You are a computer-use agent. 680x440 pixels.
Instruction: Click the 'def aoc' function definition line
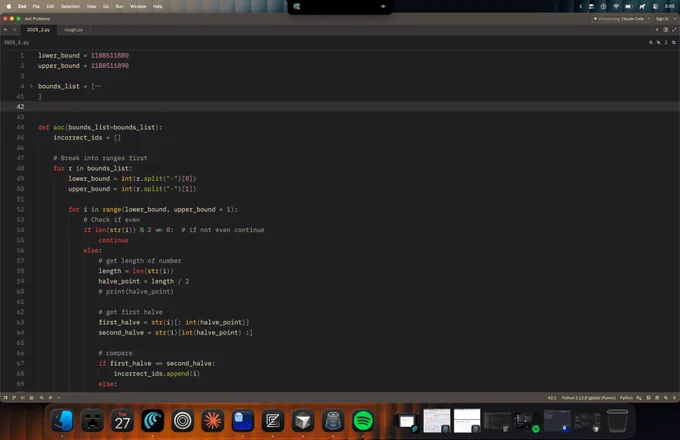[x=100, y=127]
